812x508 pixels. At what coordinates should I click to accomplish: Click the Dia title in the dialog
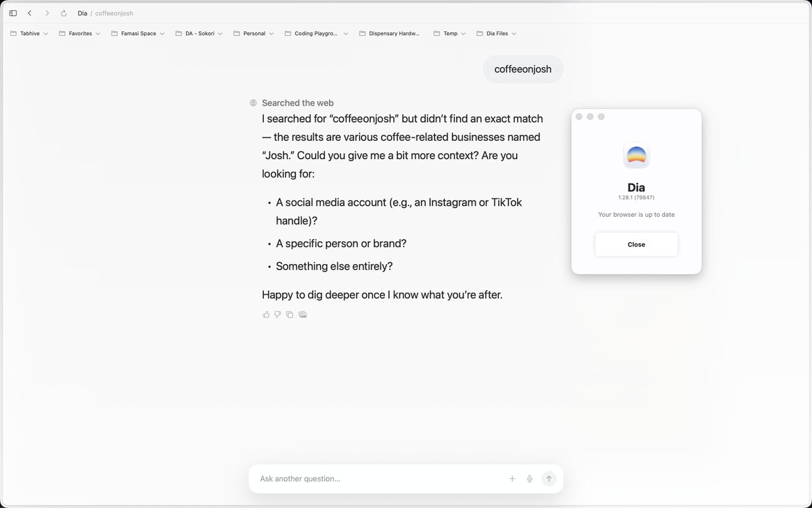[x=636, y=188]
